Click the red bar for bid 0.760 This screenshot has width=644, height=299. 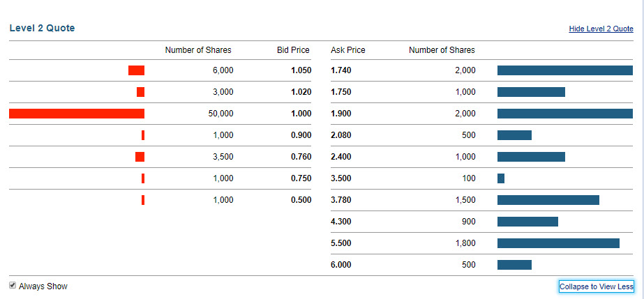pos(140,157)
